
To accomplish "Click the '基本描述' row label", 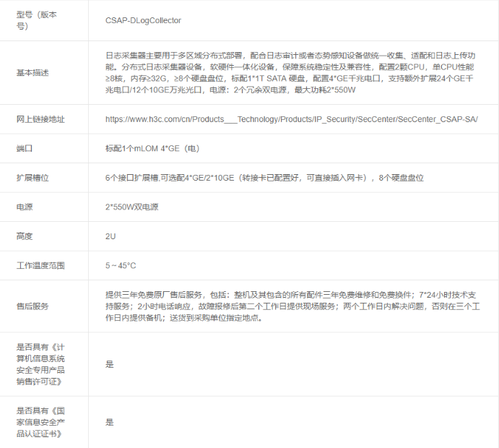I will (x=32, y=73).
